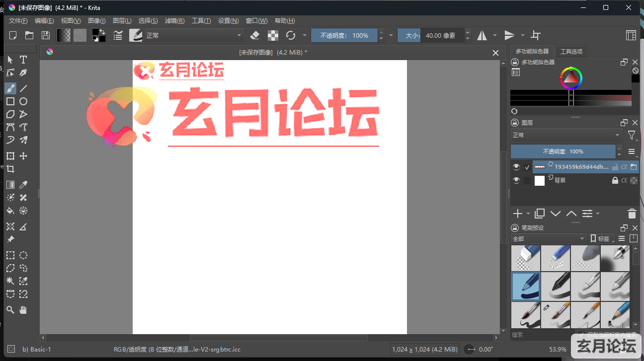
Task: Open the blending mode 正常 dropdown in toolbar
Action: (x=194, y=35)
